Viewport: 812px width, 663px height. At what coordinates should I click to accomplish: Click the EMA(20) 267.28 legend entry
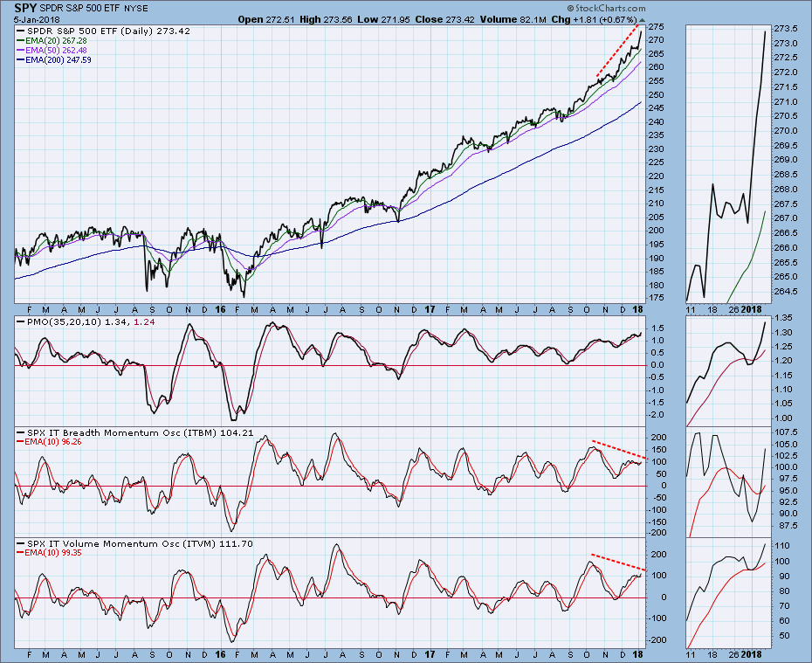click(x=52, y=40)
